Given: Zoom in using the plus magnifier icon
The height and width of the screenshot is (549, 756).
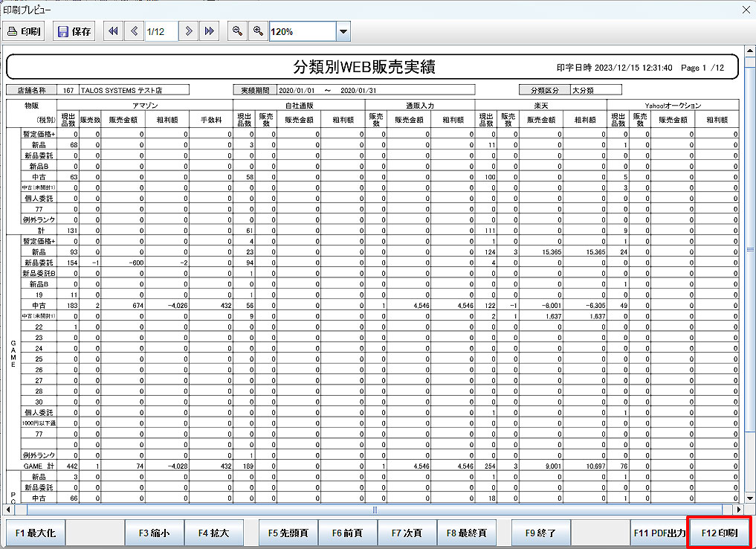Looking at the screenshot, I should click(257, 30).
